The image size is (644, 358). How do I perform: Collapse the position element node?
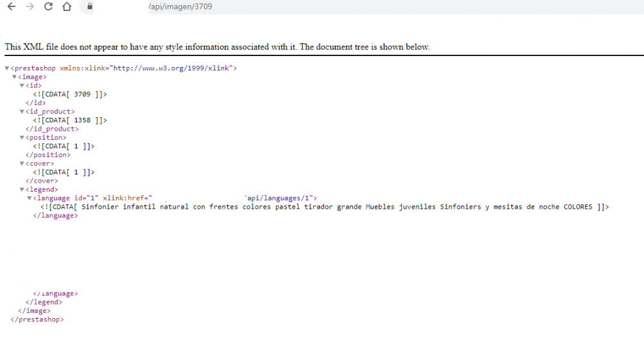pyautogui.click(x=22, y=138)
